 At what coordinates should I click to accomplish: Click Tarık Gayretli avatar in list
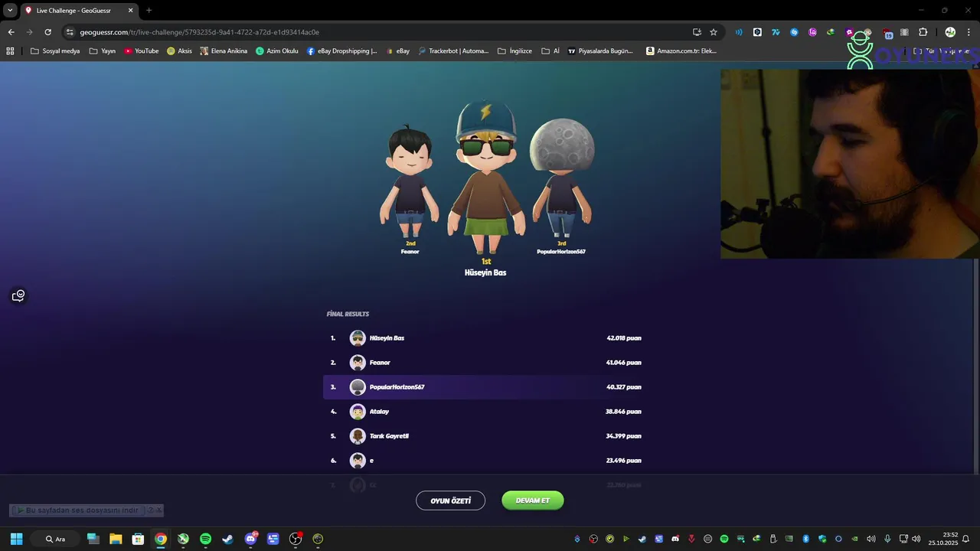358,435
